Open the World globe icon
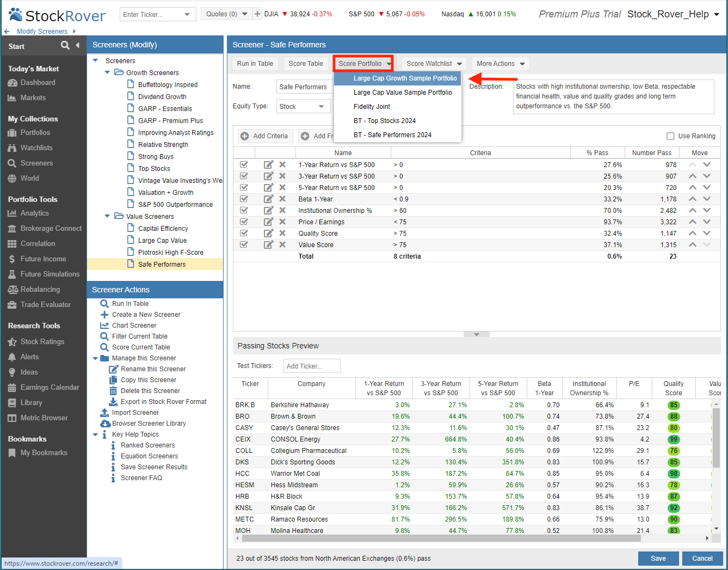The height and width of the screenshot is (570, 728). coord(13,179)
